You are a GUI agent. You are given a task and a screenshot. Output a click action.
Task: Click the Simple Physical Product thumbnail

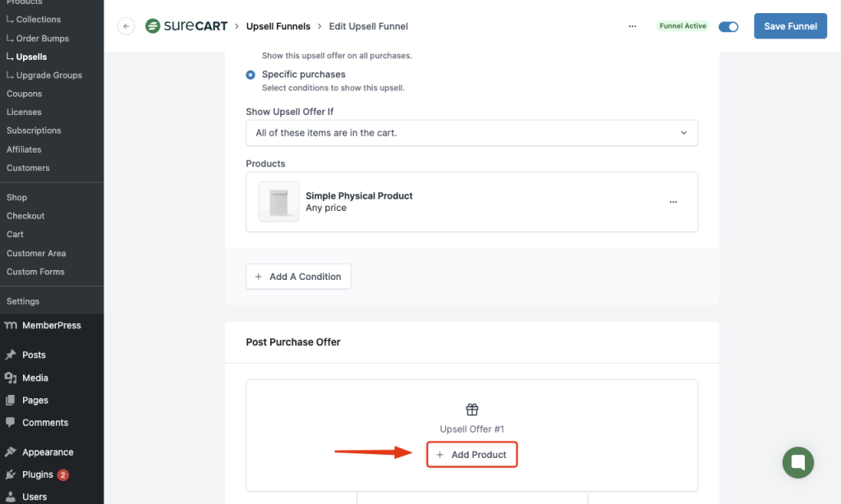pos(278,202)
